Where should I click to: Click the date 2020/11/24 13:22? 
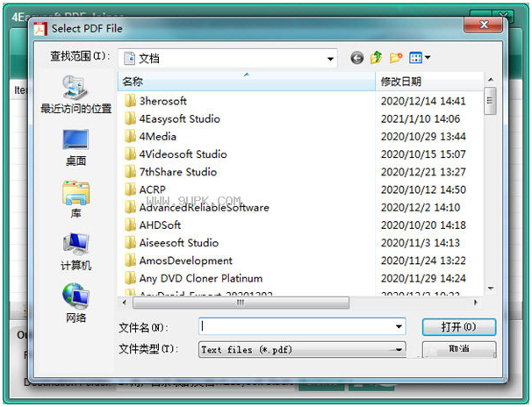coord(423,261)
